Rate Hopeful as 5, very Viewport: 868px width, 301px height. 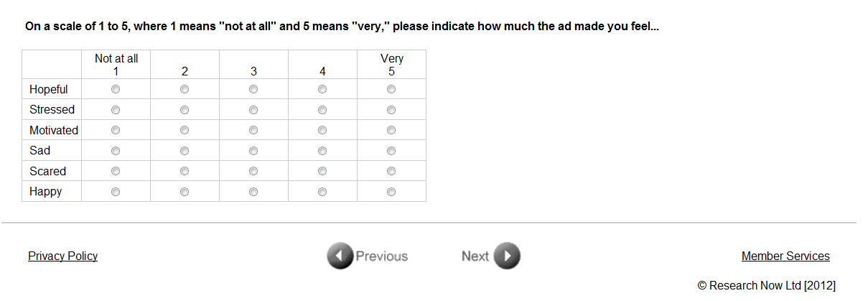point(391,90)
